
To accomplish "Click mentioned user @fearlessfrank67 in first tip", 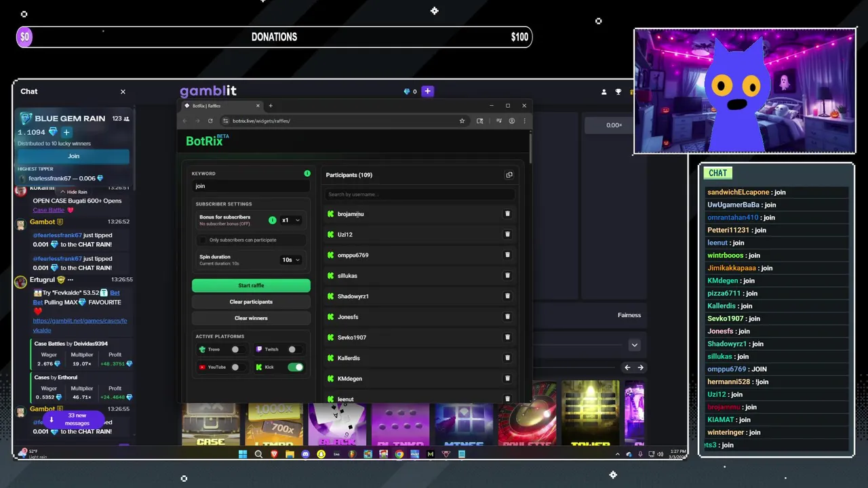I will pyautogui.click(x=57, y=235).
